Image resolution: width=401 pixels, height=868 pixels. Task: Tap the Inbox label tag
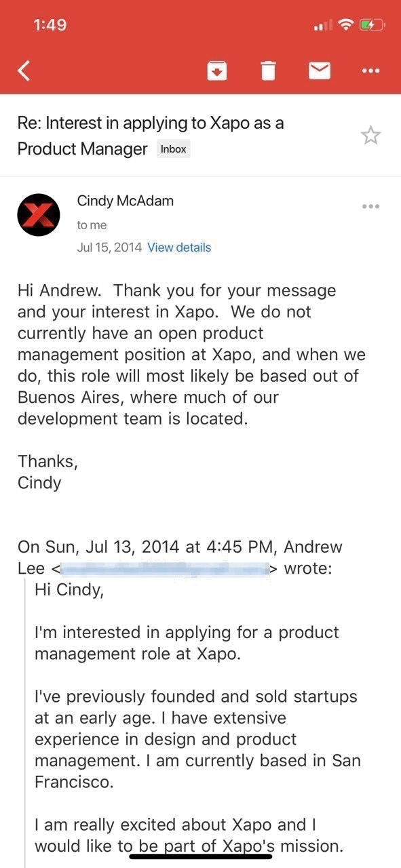tap(174, 149)
